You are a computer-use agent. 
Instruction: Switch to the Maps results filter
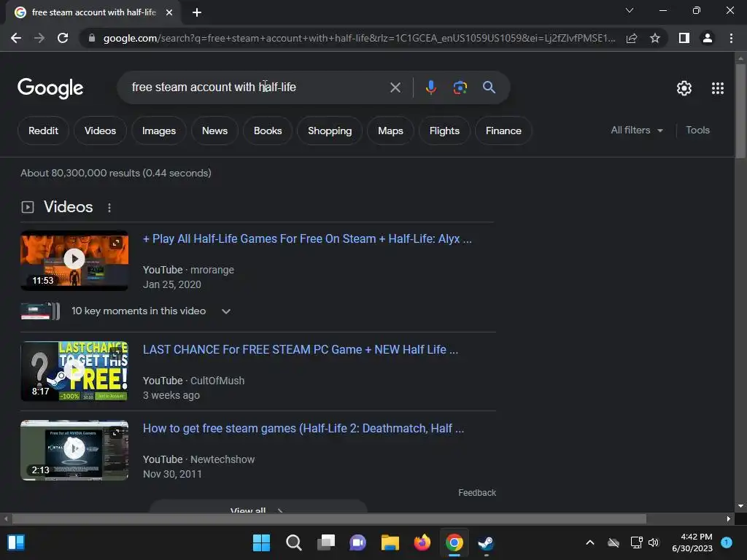(390, 131)
